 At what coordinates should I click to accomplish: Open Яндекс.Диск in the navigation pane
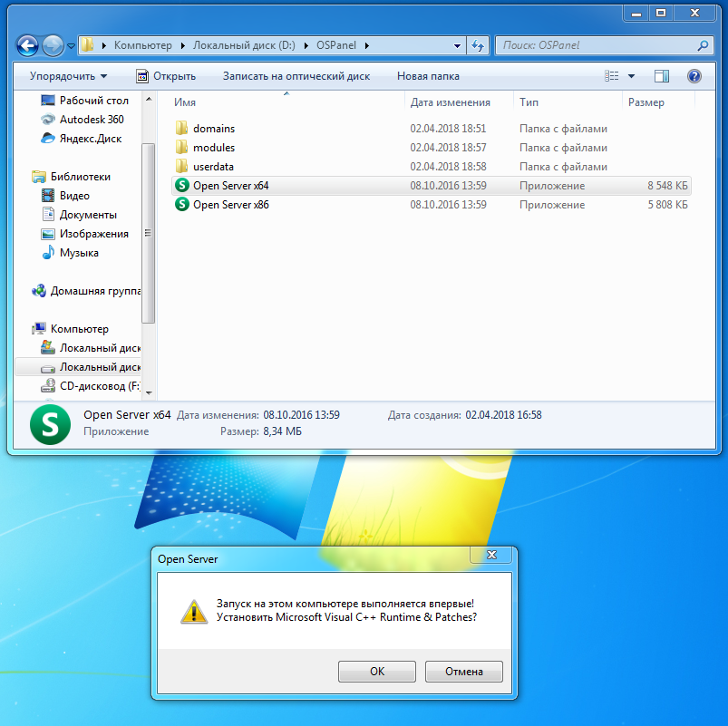pos(90,139)
